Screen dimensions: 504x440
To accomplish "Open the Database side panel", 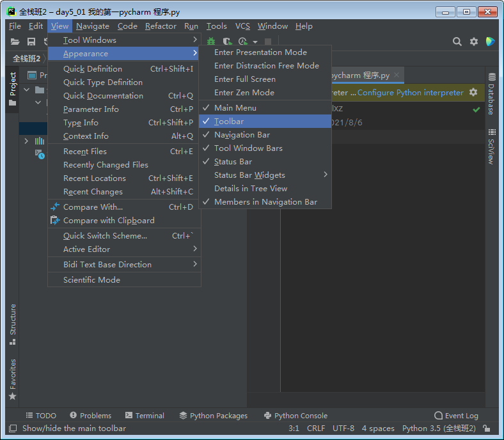I will [x=491, y=94].
